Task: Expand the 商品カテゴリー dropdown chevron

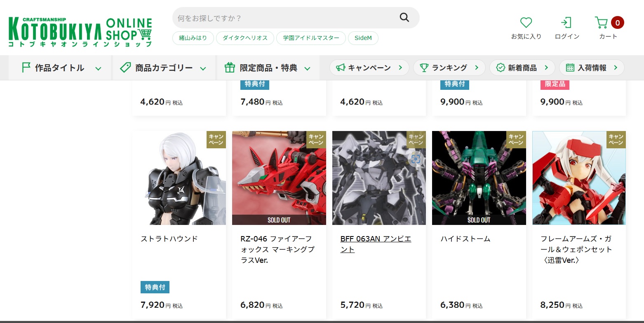Action: click(203, 68)
